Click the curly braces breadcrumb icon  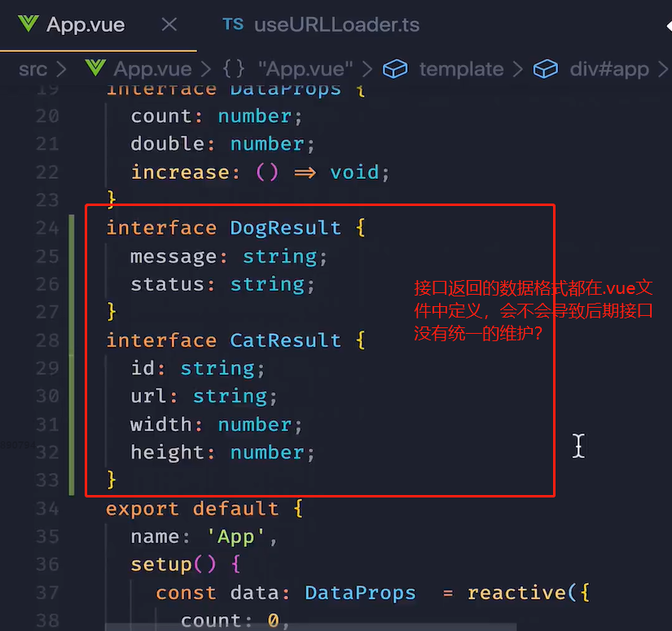point(234,68)
